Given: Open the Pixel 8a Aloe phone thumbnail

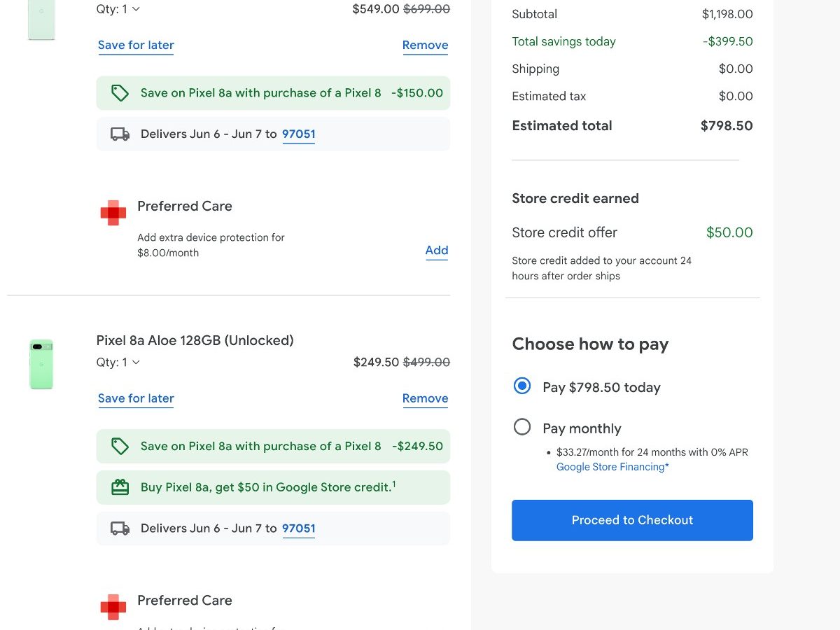Looking at the screenshot, I should pyautogui.click(x=41, y=364).
